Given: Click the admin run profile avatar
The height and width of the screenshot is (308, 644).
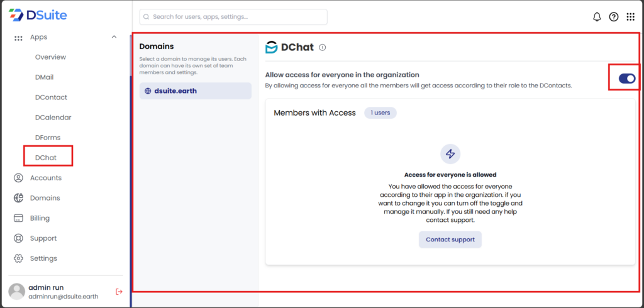Looking at the screenshot, I should click(17, 291).
